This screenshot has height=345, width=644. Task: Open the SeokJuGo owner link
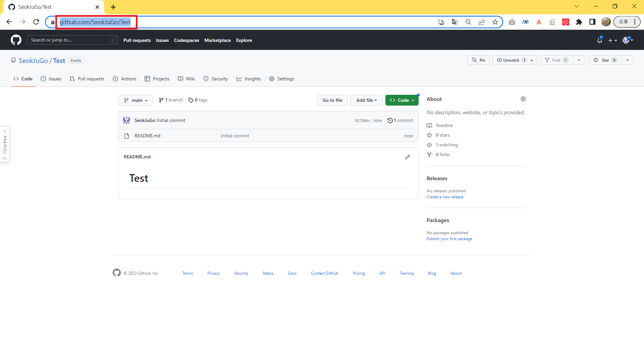click(x=33, y=61)
